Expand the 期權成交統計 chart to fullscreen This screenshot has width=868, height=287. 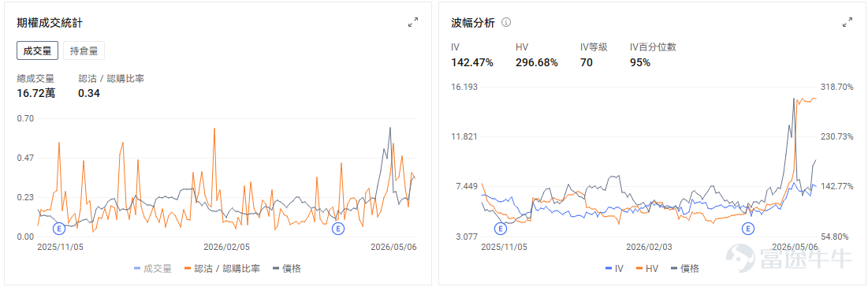413,22
